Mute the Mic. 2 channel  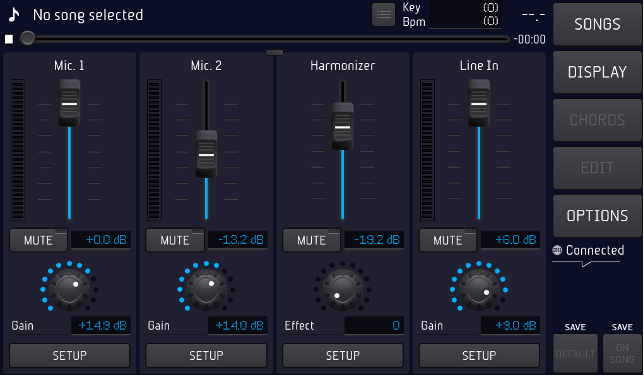(x=175, y=240)
